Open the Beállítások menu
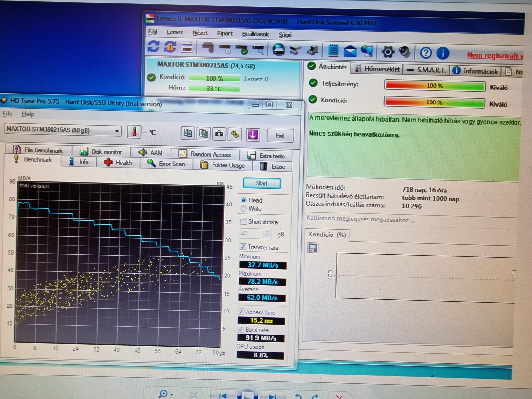Image resolution: width=532 pixels, height=399 pixels. [x=255, y=34]
